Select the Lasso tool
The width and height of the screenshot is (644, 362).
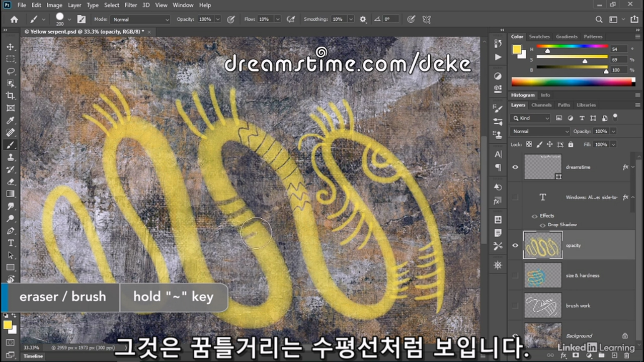11,71
